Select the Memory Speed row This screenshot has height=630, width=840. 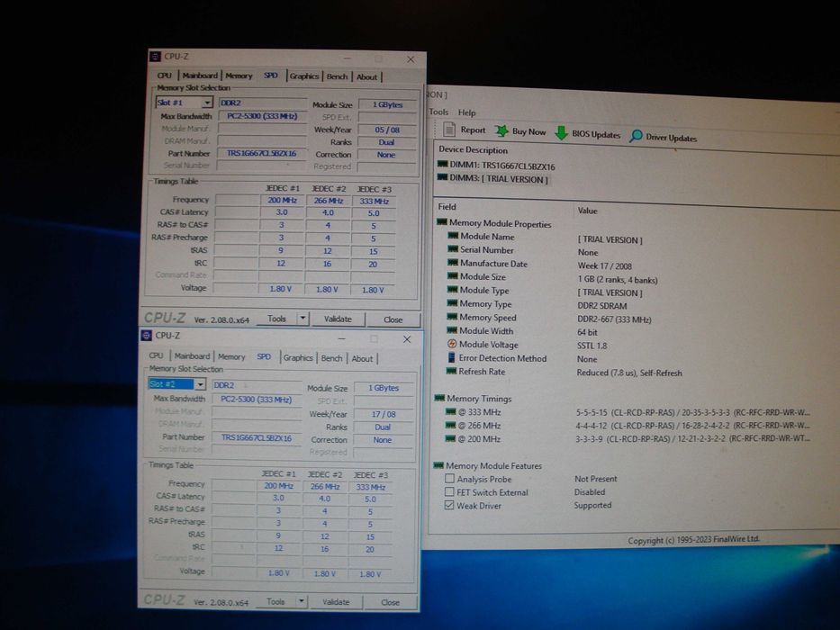pos(549,319)
